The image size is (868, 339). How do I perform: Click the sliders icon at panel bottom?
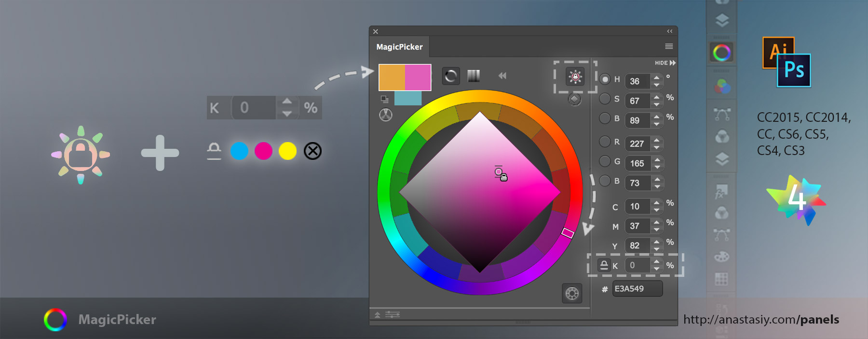point(393,314)
